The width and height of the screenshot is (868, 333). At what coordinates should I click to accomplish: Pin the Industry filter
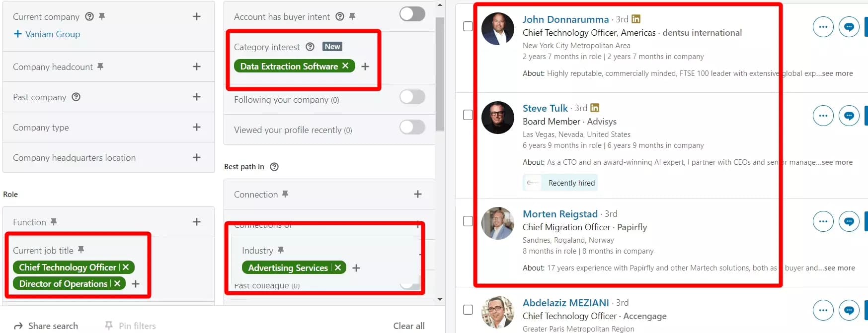click(x=281, y=250)
